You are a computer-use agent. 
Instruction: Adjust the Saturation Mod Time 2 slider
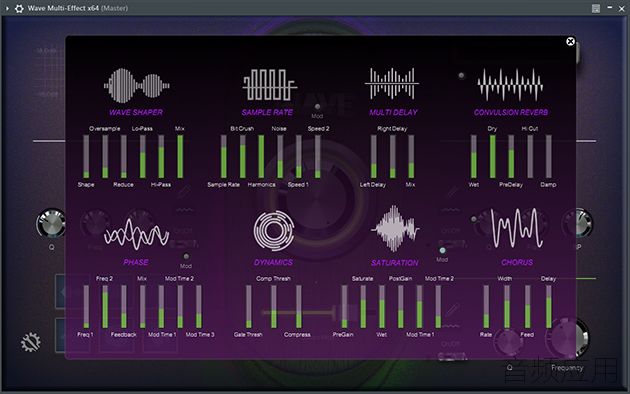[x=438, y=306]
